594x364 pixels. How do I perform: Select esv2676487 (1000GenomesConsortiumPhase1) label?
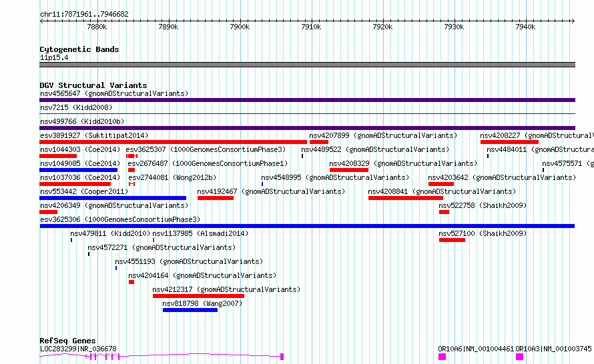[x=208, y=163]
